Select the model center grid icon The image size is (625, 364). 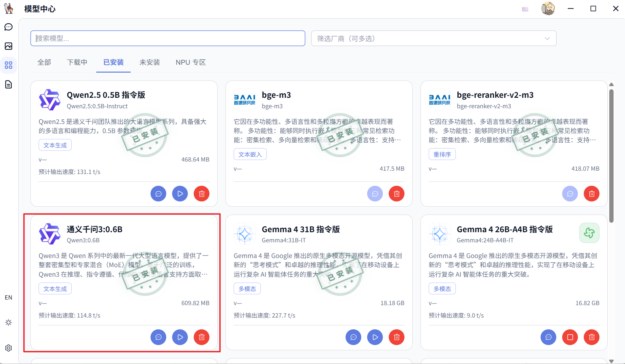click(9, 65)
